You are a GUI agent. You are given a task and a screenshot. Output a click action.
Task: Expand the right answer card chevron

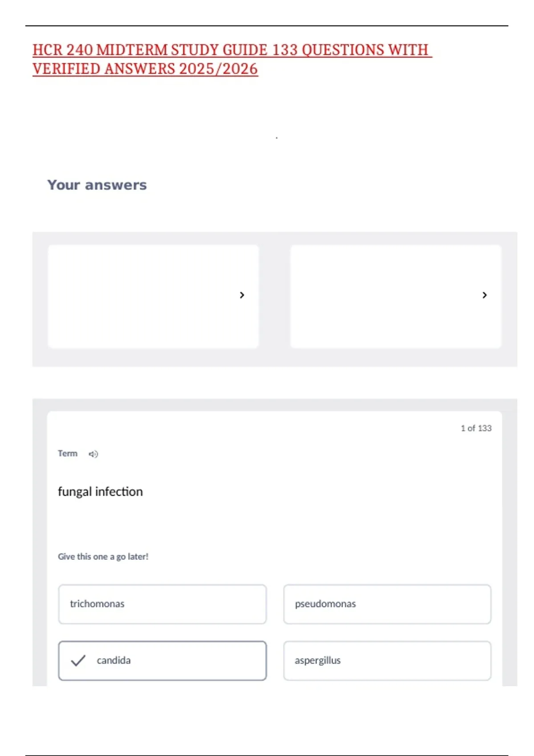tap(485, 295)
